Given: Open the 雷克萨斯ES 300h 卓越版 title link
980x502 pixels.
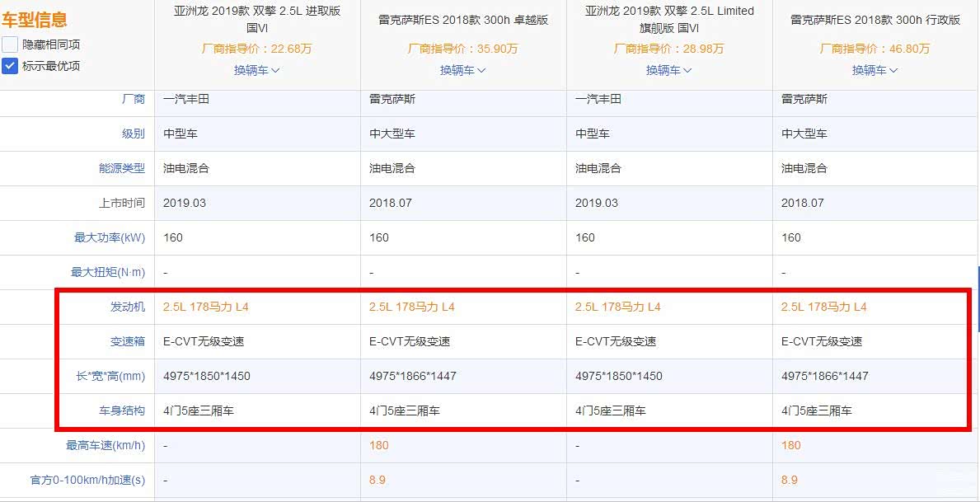Looking at the screenshot, I should [463, 20].
